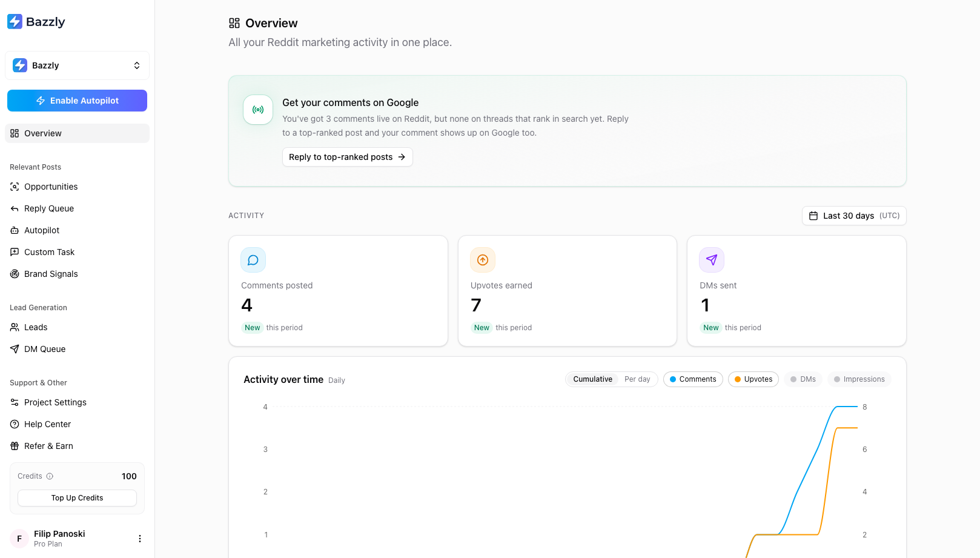Switch chart to Cumulative view
This screenshot has width=980, height=558.
592,379
